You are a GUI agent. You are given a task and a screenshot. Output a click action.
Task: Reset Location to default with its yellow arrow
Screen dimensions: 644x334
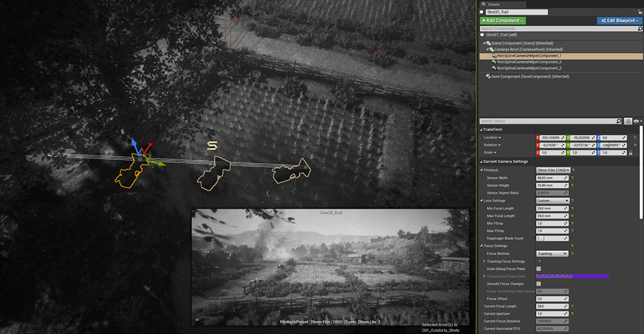click(x=635, y=138)
